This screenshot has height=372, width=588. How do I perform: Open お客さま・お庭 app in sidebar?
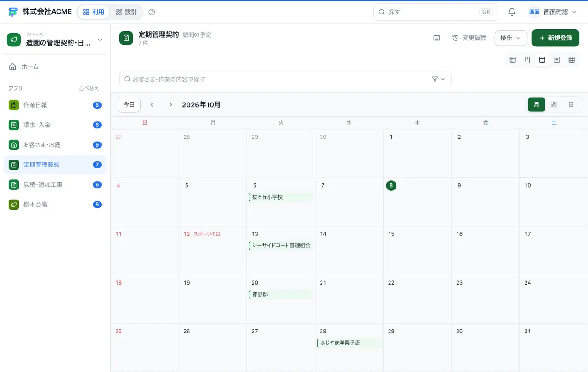click(55, 144)
